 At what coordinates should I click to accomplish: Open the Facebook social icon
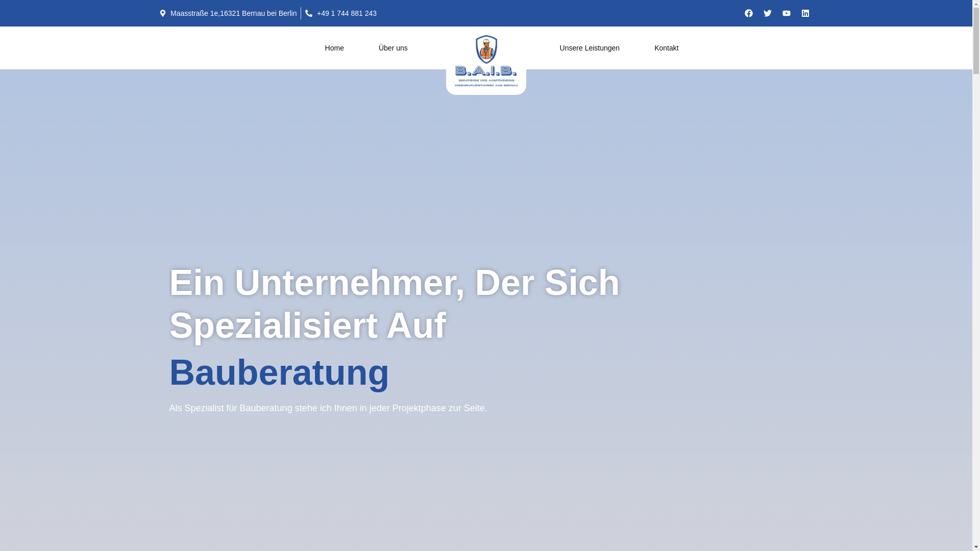pos(749,13)
